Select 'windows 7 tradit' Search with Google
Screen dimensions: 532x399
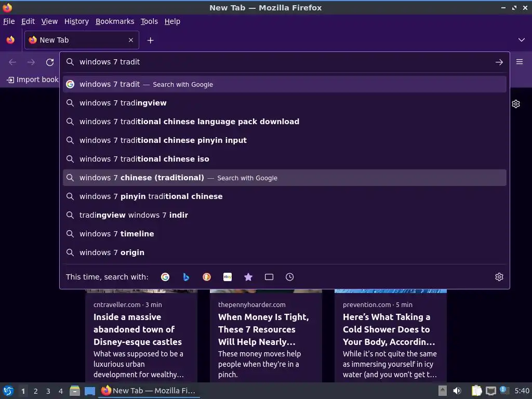point(285,84)
